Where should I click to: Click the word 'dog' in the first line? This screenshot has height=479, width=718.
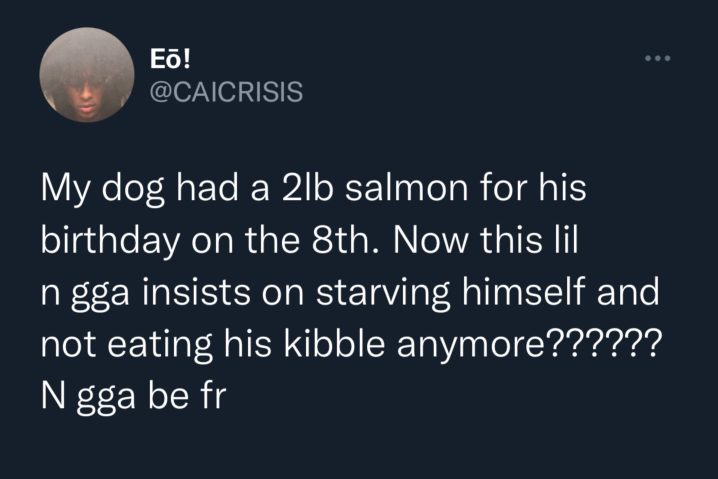pos(133,190)
